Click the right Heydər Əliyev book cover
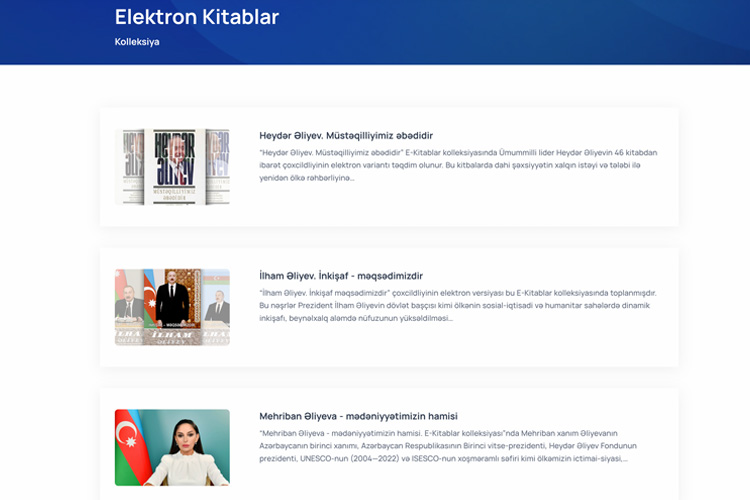 tap(217, 167)
